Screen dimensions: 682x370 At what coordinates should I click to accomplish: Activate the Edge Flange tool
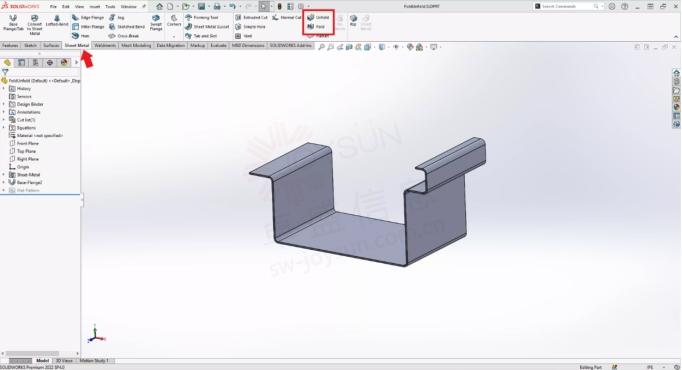[88, 17]
